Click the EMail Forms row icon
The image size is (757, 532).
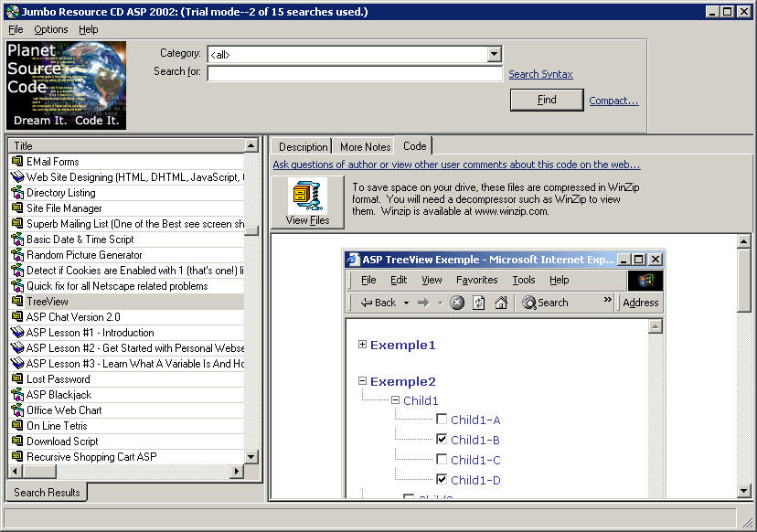pyautogui.click(x=17, y=161)
